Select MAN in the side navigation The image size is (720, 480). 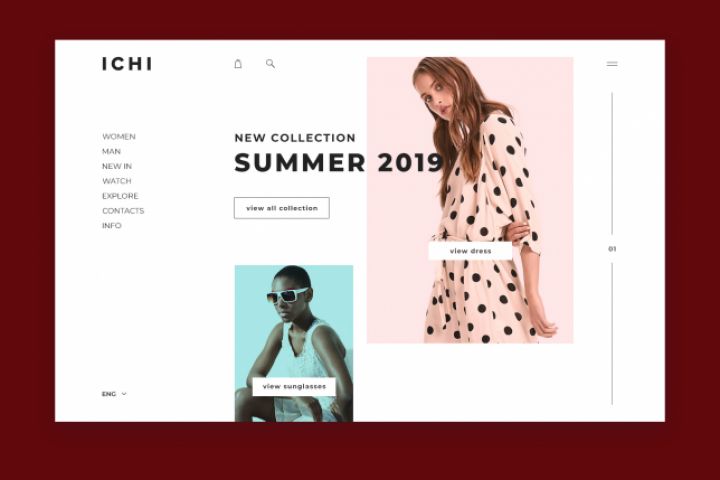[112, 151]
